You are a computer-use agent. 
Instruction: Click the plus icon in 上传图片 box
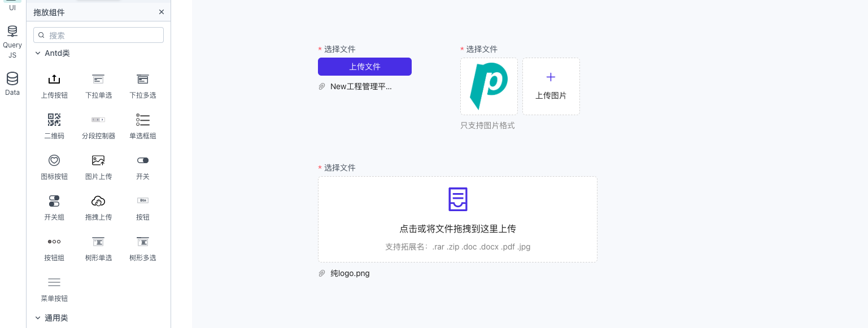(551, 77)
